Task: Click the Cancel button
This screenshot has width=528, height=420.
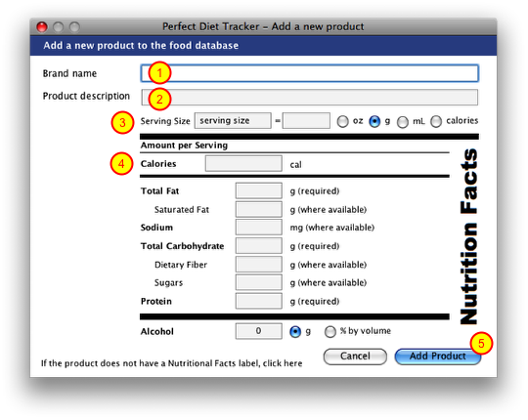Action: [355, 357]
